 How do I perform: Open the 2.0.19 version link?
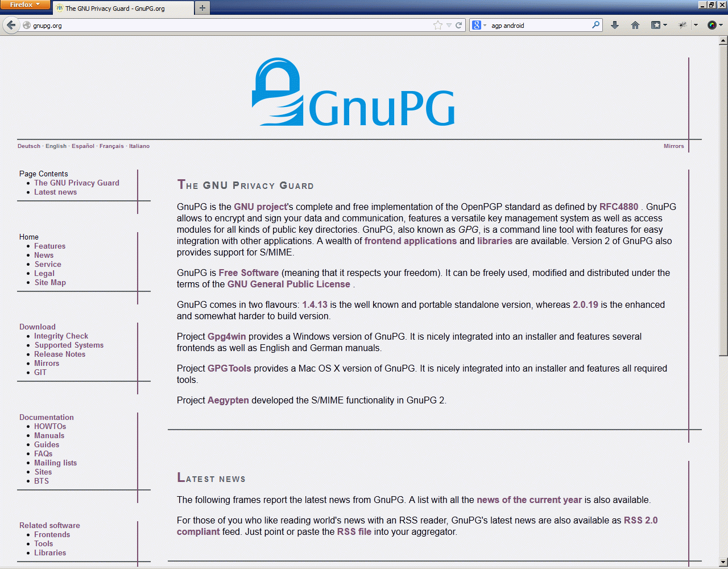point(585,305)
